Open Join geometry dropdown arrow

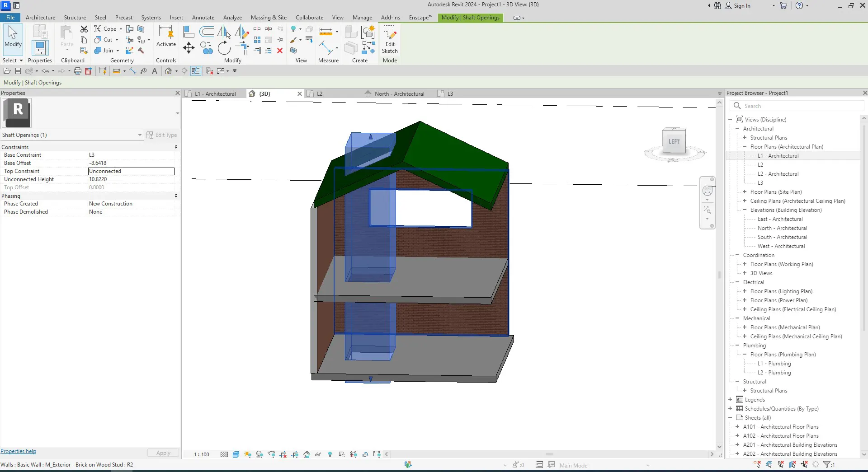[x=118, y=51]
